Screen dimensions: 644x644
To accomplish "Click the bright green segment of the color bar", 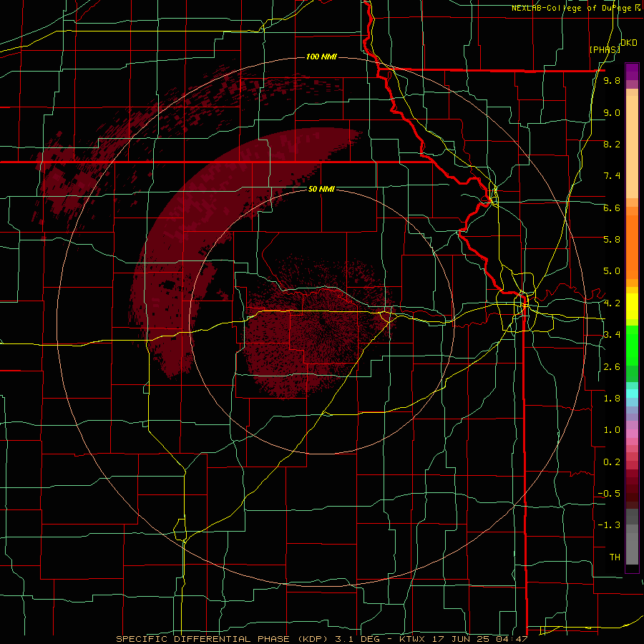I will click(x=632, y=346).
